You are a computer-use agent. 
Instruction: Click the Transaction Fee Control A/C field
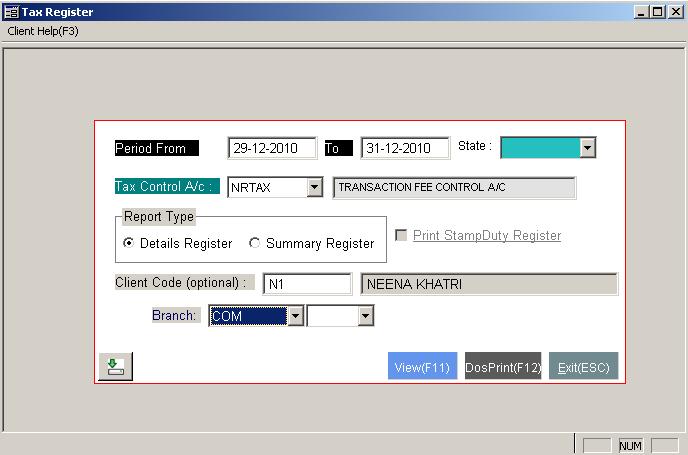[454, 187]
